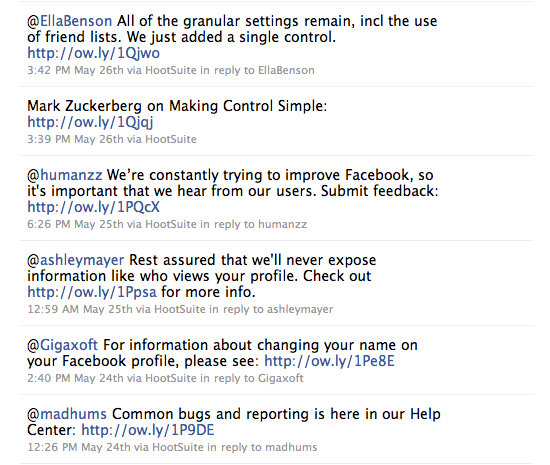Image resolution: width=550 pixels, height=465 pixels.
Task: Follow the http://ow.ly/1P9DE Help Center link
Action: [x=148, y=430]
